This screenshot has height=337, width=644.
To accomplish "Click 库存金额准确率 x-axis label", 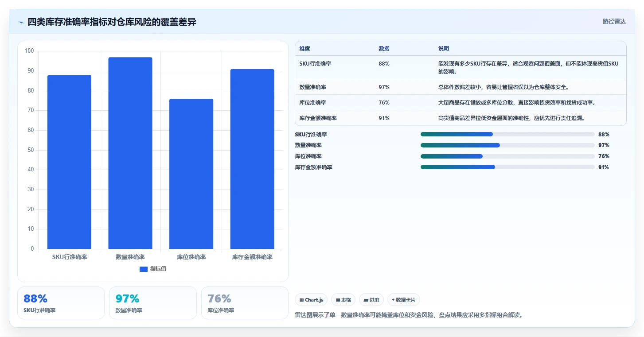I will click(x=252, y=257).
